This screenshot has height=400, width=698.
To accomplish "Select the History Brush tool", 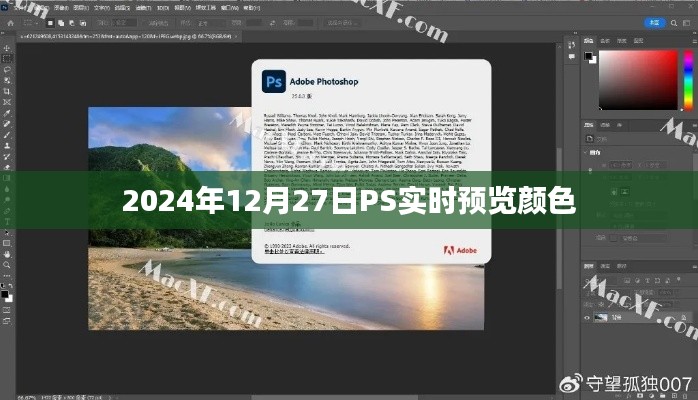I will click(x=7, y=157).
